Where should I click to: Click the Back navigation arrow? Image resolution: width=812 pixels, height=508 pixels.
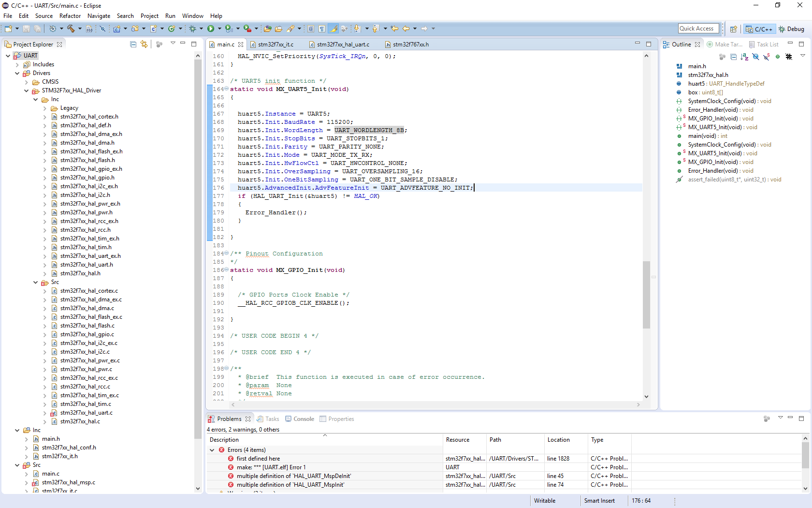406,29
